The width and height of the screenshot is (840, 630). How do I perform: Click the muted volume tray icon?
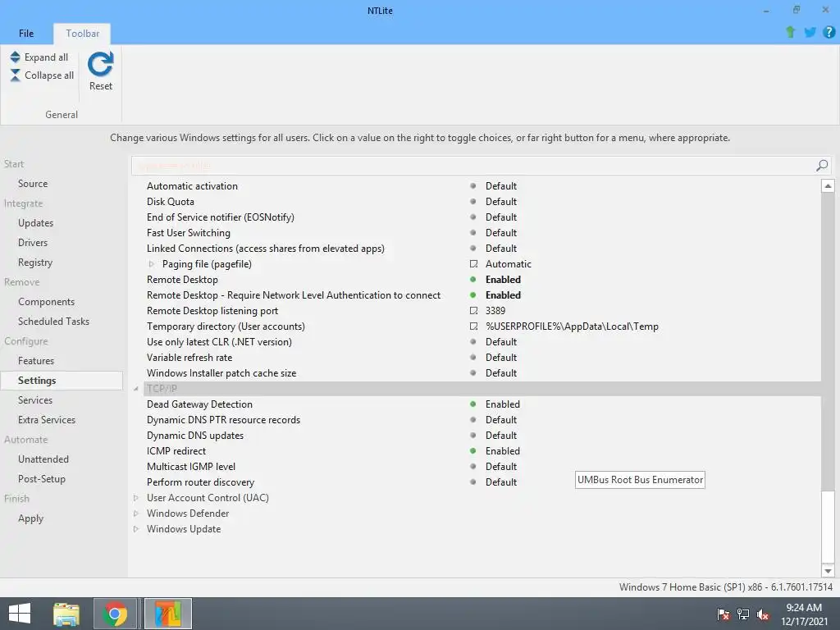(x=763, y=614)
